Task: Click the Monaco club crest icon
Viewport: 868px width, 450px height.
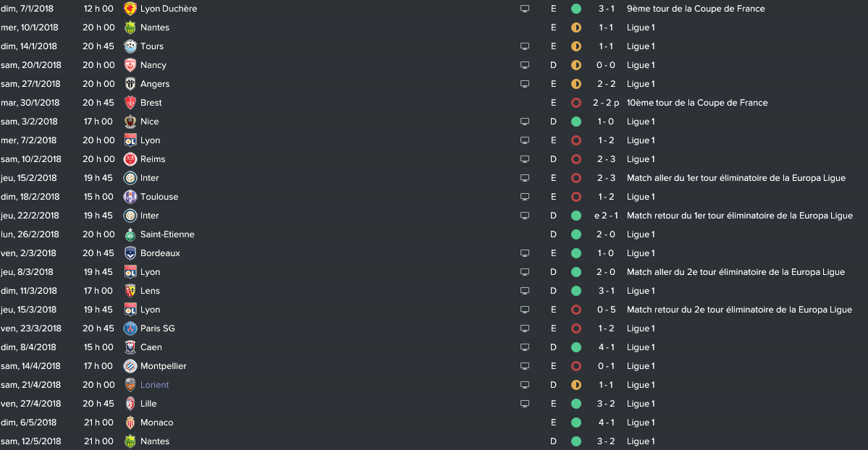Action: 130,423
